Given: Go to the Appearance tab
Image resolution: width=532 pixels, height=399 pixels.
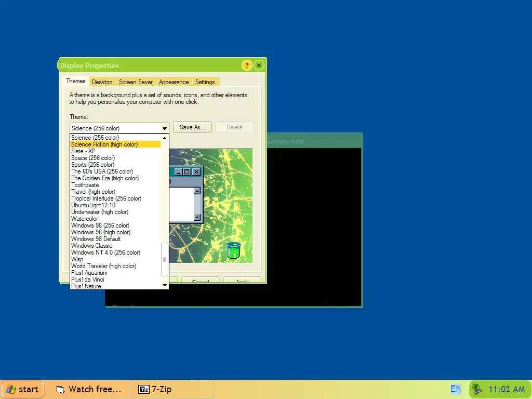Looking at the screenshot, I should (x=174, y=82).
